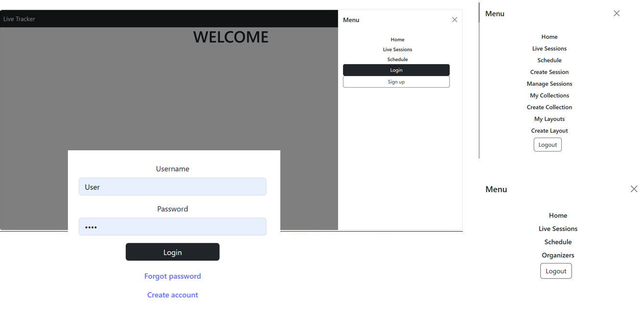Select the dark Login button above Sign up
The width and height of the screenshot is (644, 316).
(x=396, y=70)
